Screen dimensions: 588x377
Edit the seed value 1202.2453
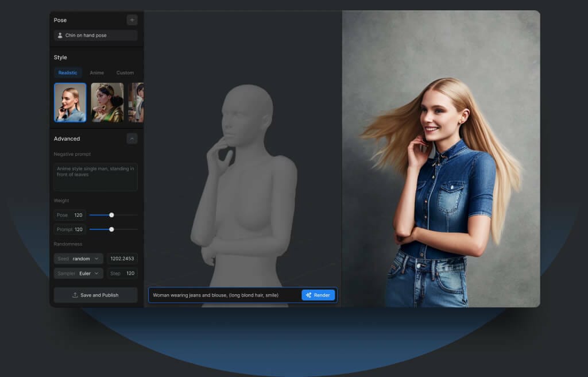pyautogui.click(x=122, y=259)
